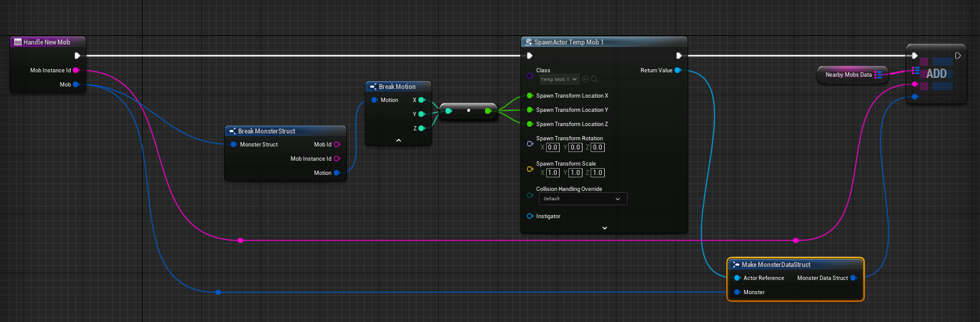Select the Handle New Mob node title
Viewport: 980px width, 322px height.
click(47, 42)
